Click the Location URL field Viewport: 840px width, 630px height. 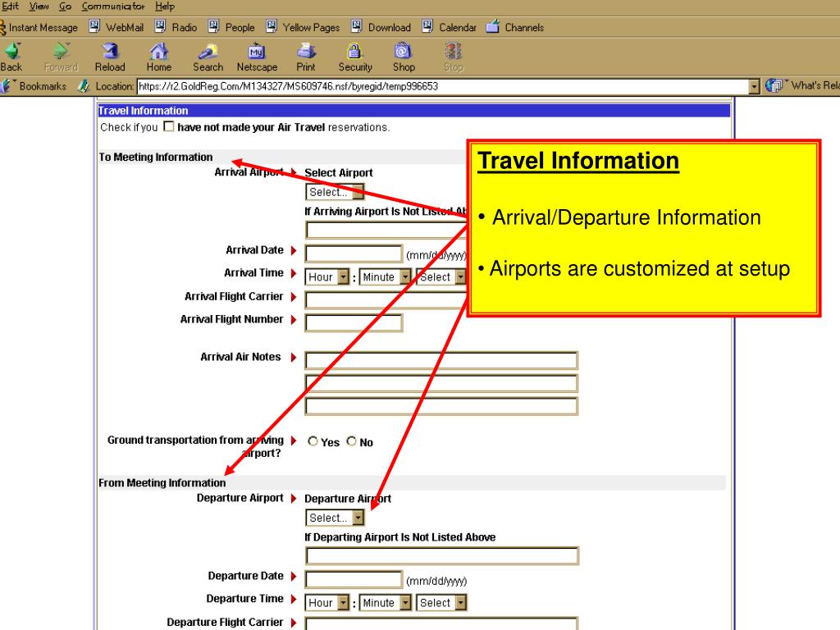pyautogui.click(x=443, y=86)
